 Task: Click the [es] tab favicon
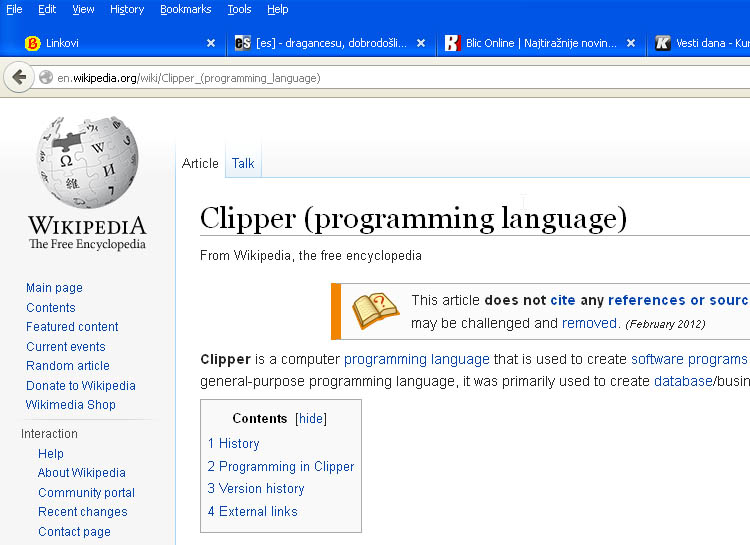point(243,43)
